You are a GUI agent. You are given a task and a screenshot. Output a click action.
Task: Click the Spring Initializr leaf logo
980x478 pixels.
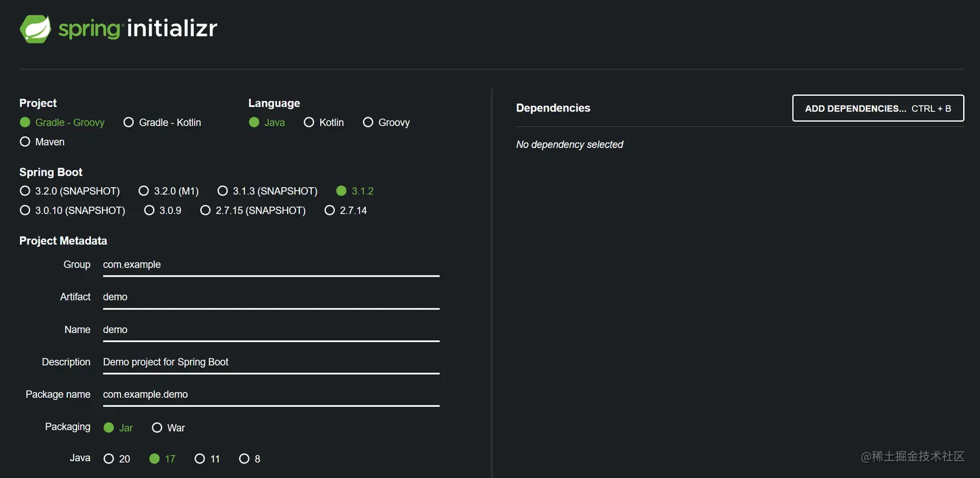pyautogui.click(x=36, y=28)
